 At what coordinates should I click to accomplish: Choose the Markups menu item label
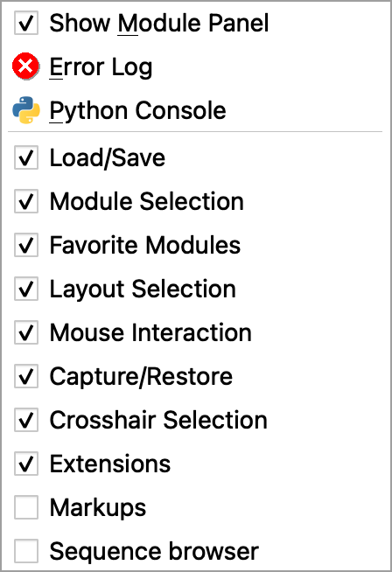click(x=98, y=508)
